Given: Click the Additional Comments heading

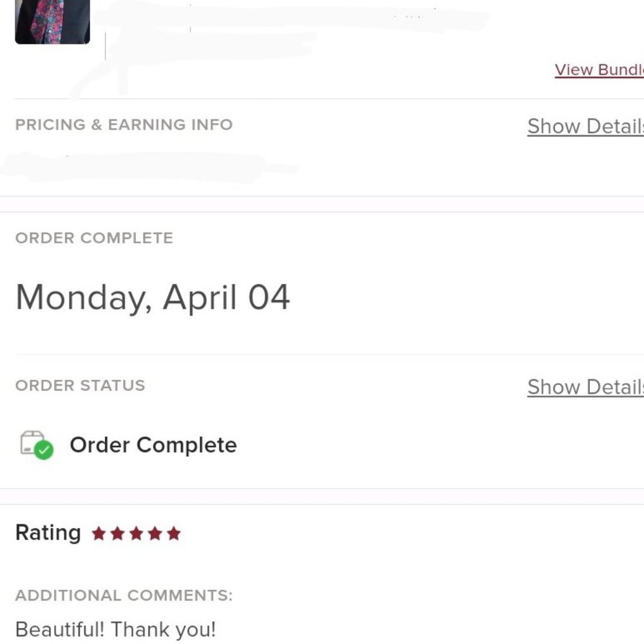Looking at the screenshot, I should click(x=124, y=595).
